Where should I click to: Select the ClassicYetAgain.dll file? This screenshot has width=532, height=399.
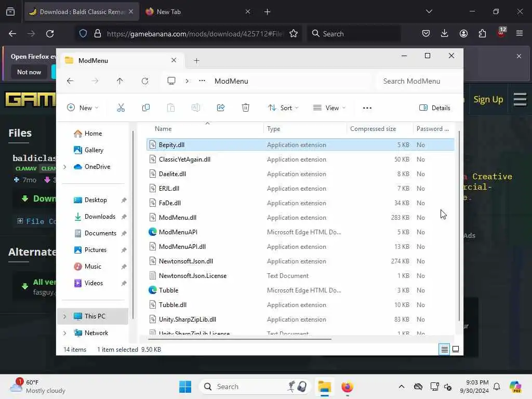click(300, 159)
